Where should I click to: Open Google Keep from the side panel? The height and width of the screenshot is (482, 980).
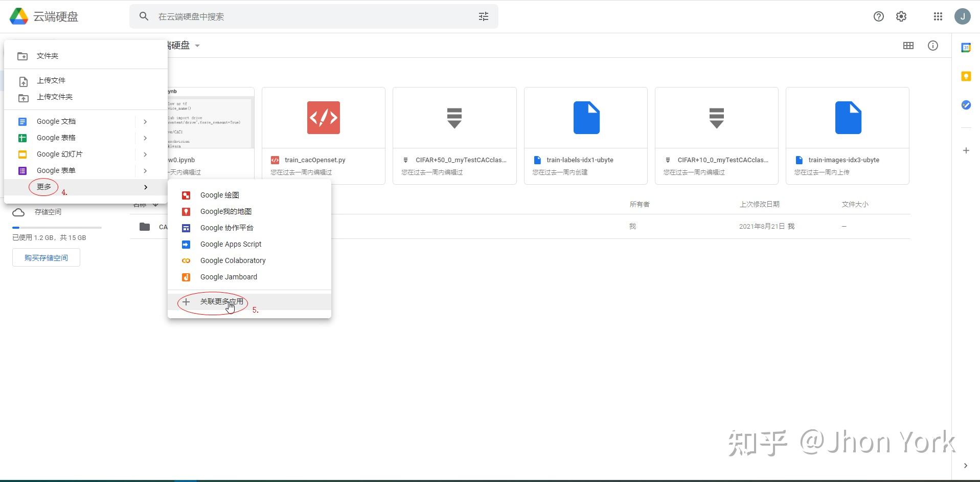[966, 76]
